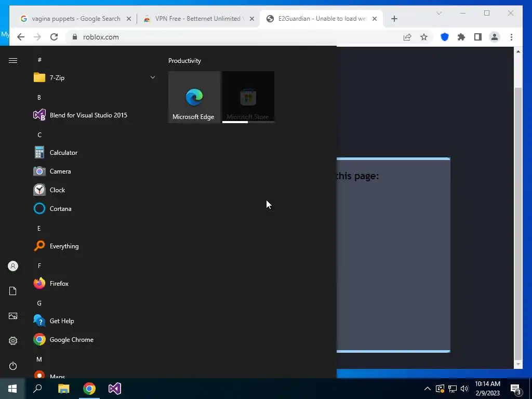532x399 pixels.
Task: Open the notifications action center
Action: click(x=515, y=389)
